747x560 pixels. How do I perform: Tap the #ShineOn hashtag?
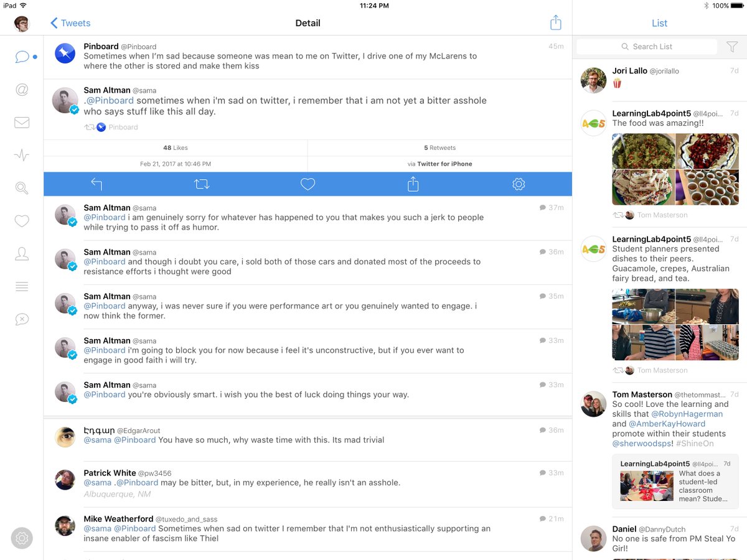click(x=695, y=444)
